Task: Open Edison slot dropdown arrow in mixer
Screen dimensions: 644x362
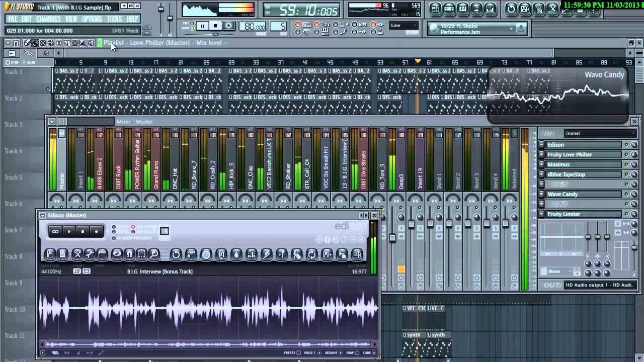Action: [541, 145]
